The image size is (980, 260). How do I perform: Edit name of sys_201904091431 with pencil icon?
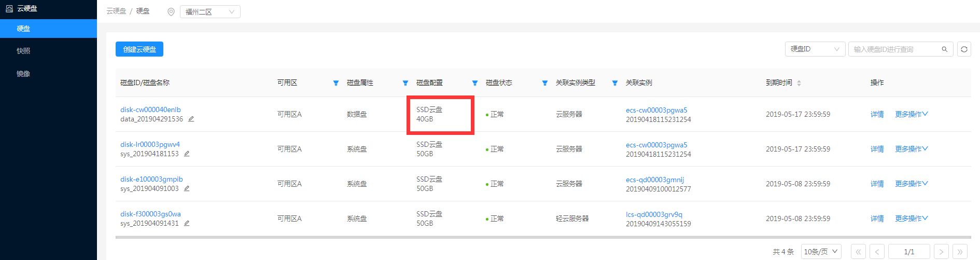[x=187, y=223]
